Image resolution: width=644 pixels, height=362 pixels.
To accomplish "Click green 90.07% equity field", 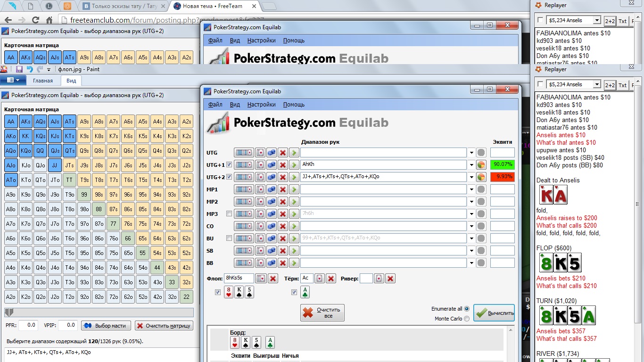I will coord(503,165).
